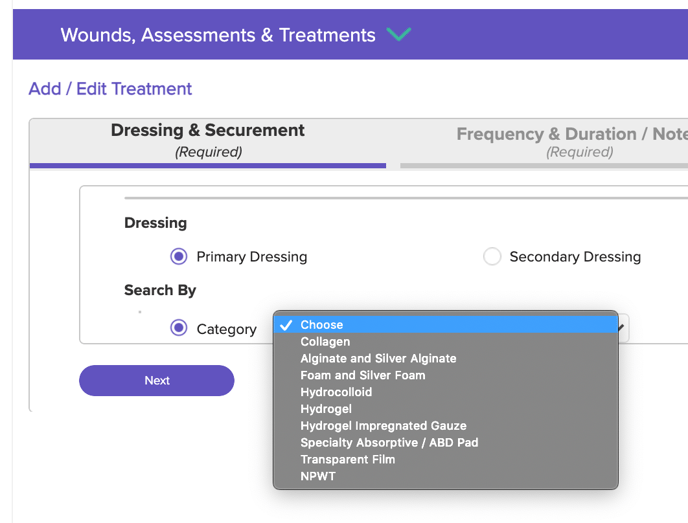Select NPWT in the category dropdown
This screenshot has width=688, height=523.
coord(318,477)
